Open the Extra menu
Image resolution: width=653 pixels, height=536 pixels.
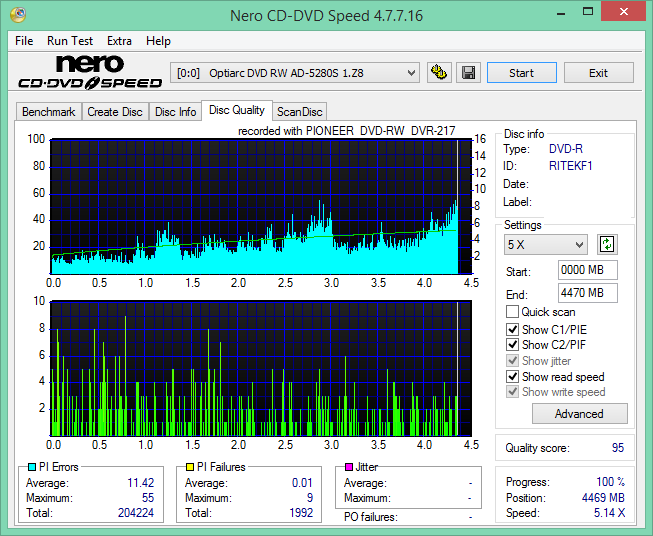(119, 41)
